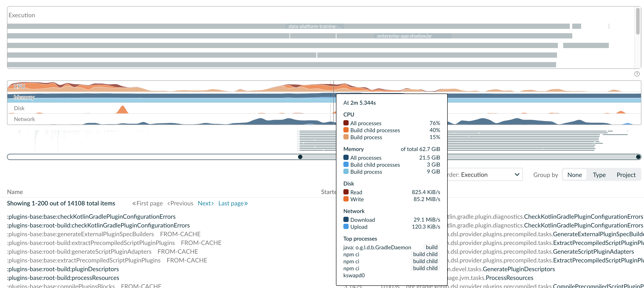
Task: Open the order Execution dropdown
Action: [x=484, y=175]
